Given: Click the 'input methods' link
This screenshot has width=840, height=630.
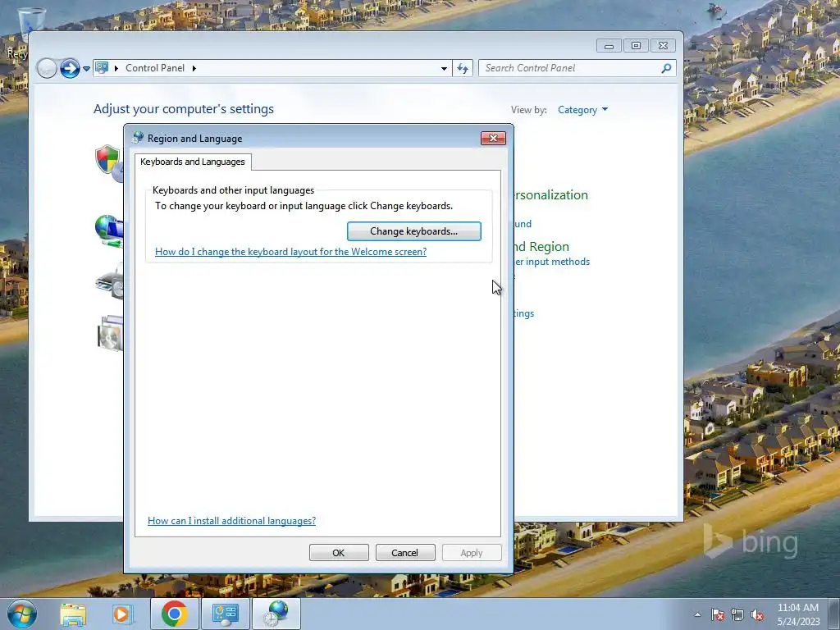Looking at the screenshot, I should click(x=552, y=262).
